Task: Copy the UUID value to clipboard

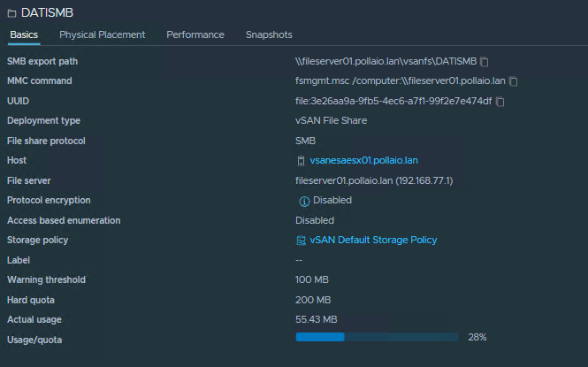Action: coord(500,101)
